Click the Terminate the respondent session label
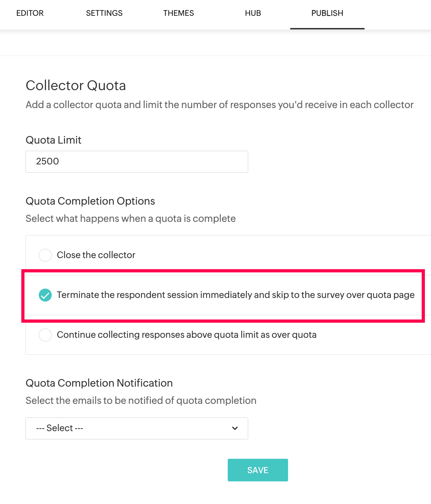The width and height of the screenshot is (431, 504). click(x=236, y=295)
